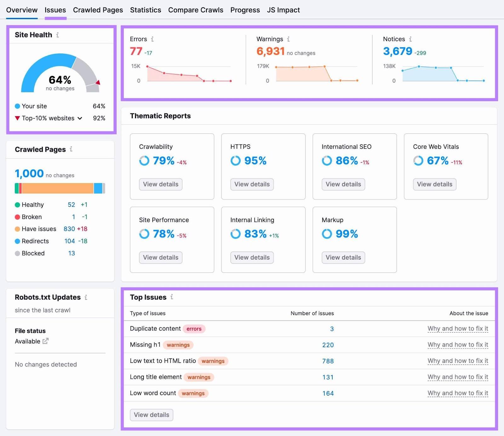The height and width of the screenshot is (436, 504).
Task: Open the JS Impact tab
Action: [x=283, y=10]
